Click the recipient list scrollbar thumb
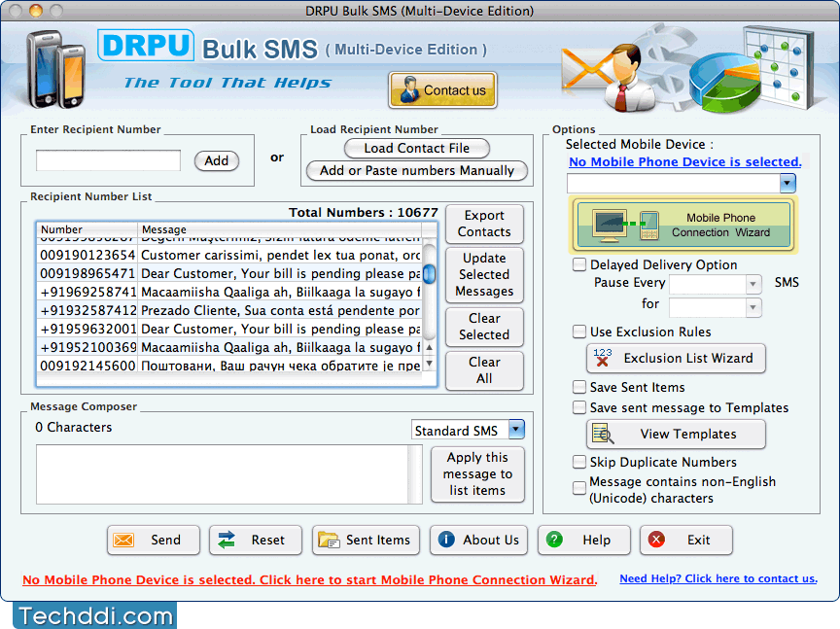The height and width of the screenshot is (629, 840). pyautogui.click(x=429, y=274)
